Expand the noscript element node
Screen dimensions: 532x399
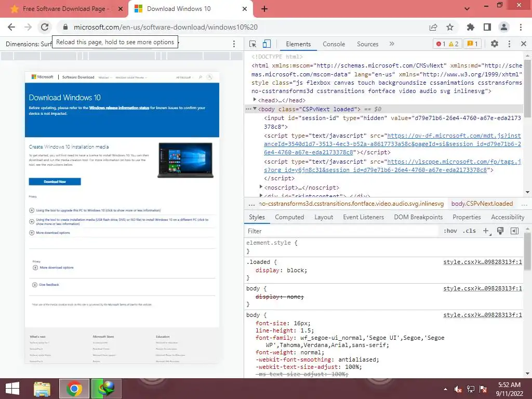click(261, 187)
